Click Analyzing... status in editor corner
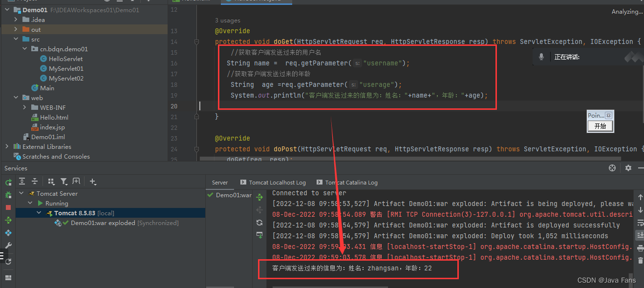Image resolution: width=644 pixels, height=288 pixels. pyautogui.click(x=627, y=12)
